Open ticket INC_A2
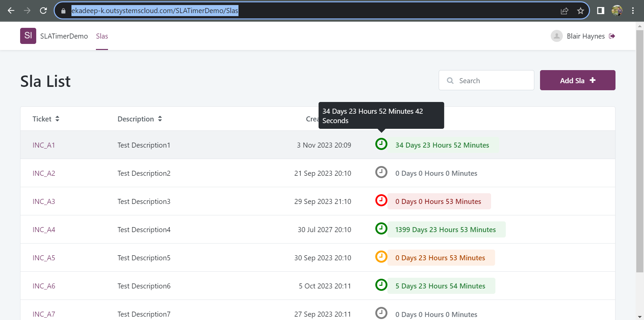Image resolution: width=644 pixels, height=320 pixels. 44,173
